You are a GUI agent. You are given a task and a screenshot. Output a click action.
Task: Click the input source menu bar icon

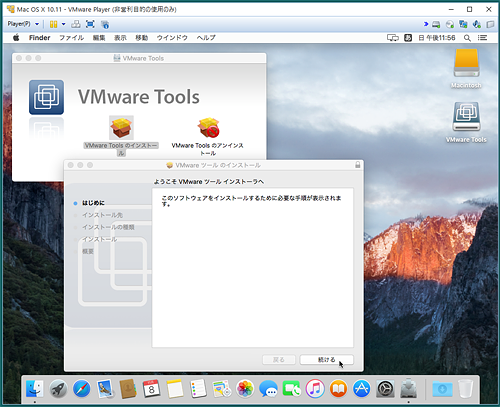click(x=408, y=38)
